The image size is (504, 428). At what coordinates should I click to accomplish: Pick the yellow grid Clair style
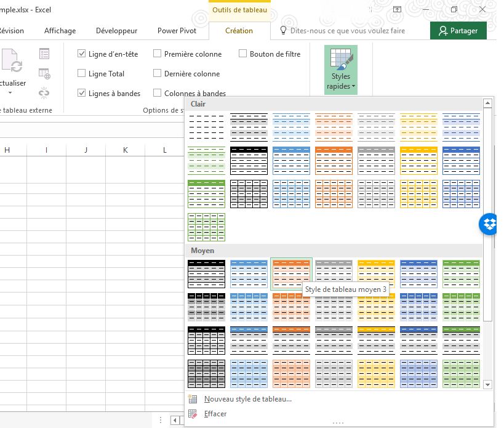tap(418, 194)
